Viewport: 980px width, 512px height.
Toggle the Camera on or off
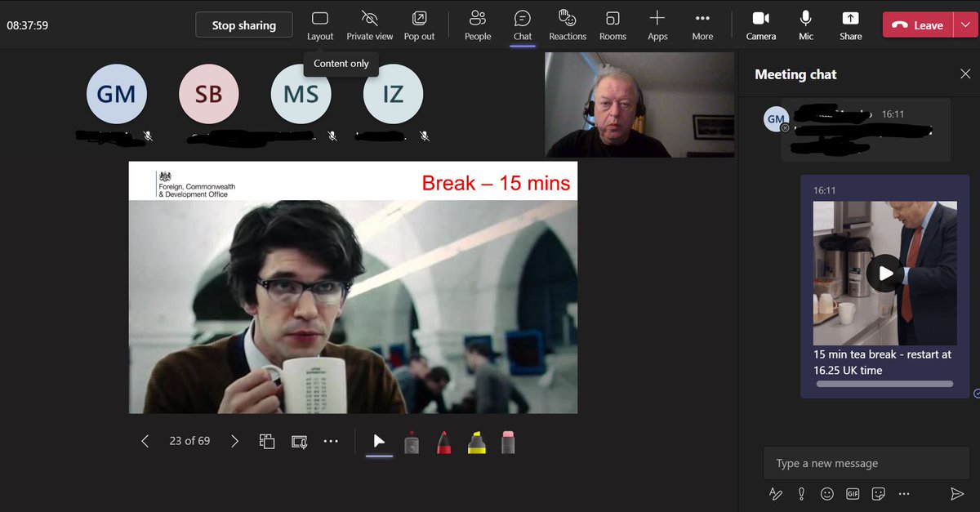point(761,25)
